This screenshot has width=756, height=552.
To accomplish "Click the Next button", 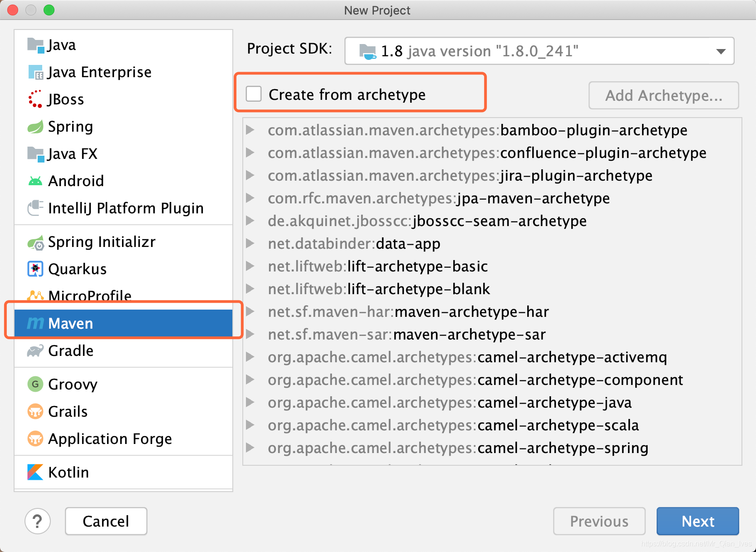I will pos(697,521).
